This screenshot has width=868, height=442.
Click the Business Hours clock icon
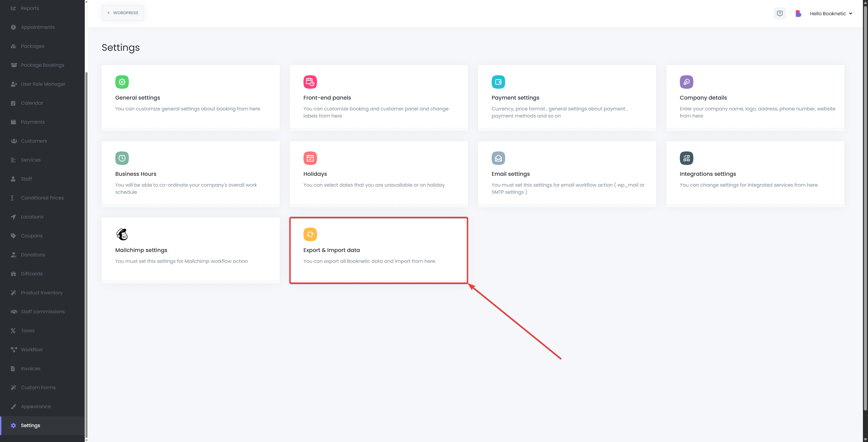122,158
